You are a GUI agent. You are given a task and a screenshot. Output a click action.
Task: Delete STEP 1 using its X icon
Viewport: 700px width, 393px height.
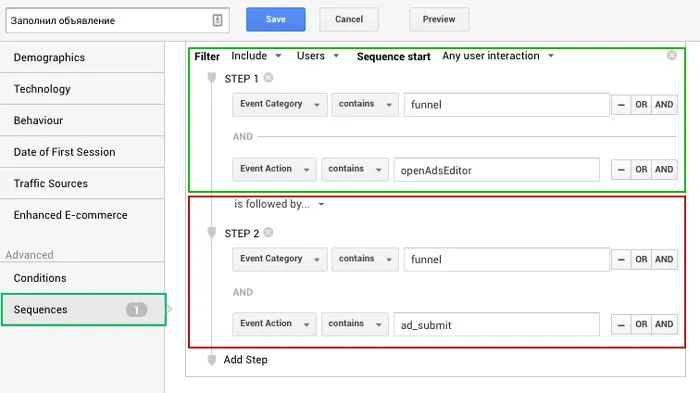click(268, 78)
